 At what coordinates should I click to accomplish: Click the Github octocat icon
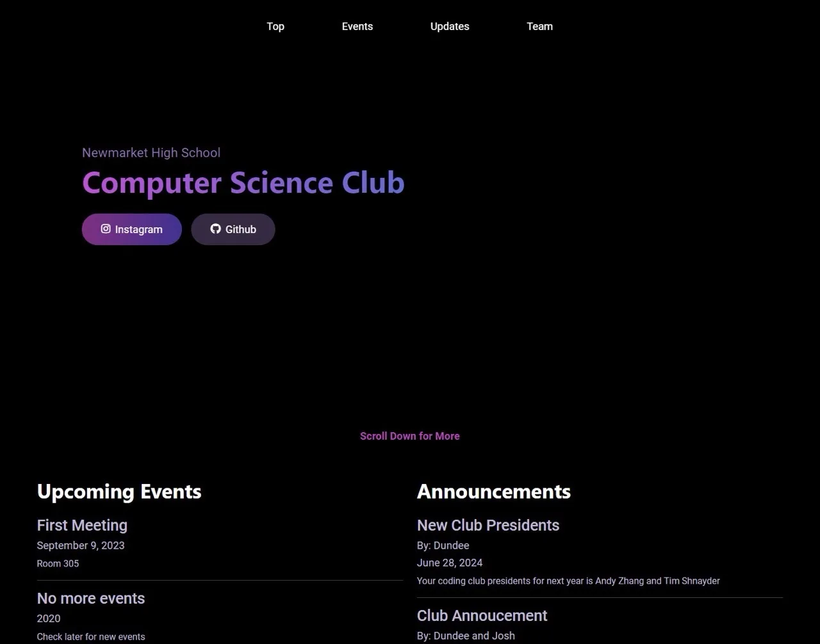coord(215,229)
